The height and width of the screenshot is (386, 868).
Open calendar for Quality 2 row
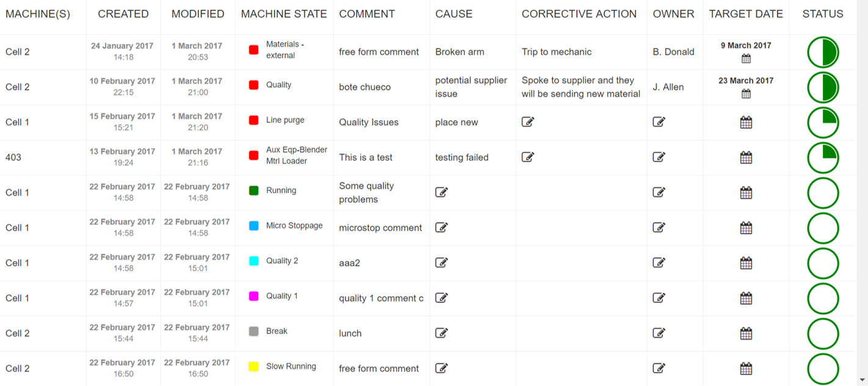[x=745, y=263]
